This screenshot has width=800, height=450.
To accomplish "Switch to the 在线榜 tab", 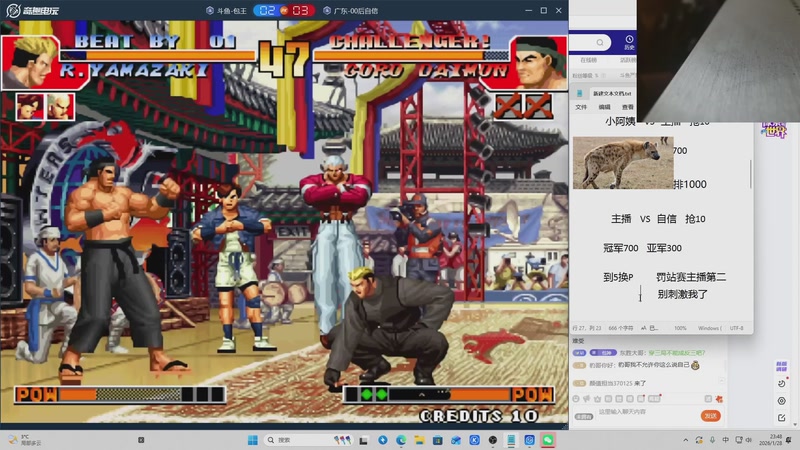I will (588, 60).
